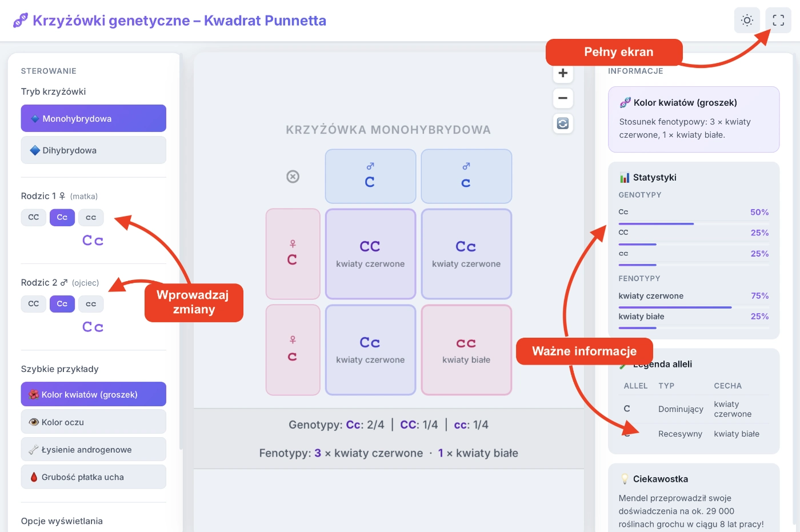Click the CC kwiaty czerwone offspring cell
Image resolution: width=800 pixels, height=532 pixels.
tap(370, 254)
